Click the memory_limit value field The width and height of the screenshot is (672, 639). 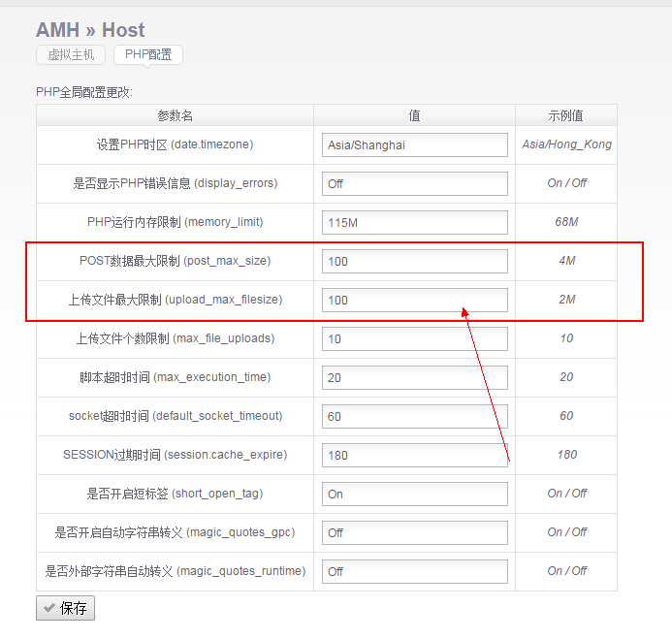[415, 222]
